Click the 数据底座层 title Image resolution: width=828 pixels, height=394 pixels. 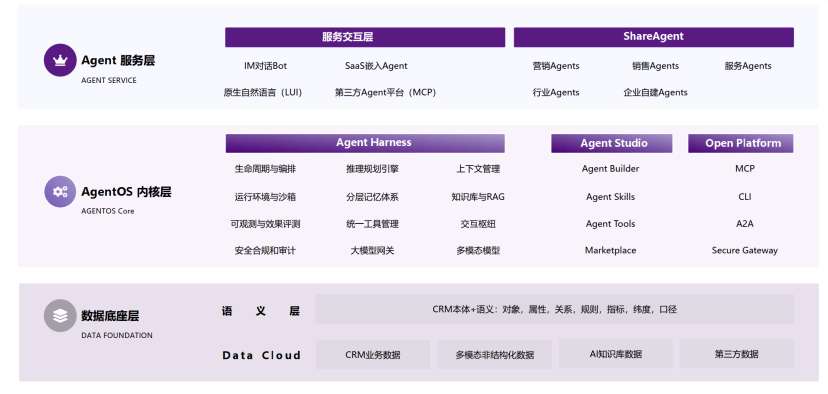tap(110, 316)
